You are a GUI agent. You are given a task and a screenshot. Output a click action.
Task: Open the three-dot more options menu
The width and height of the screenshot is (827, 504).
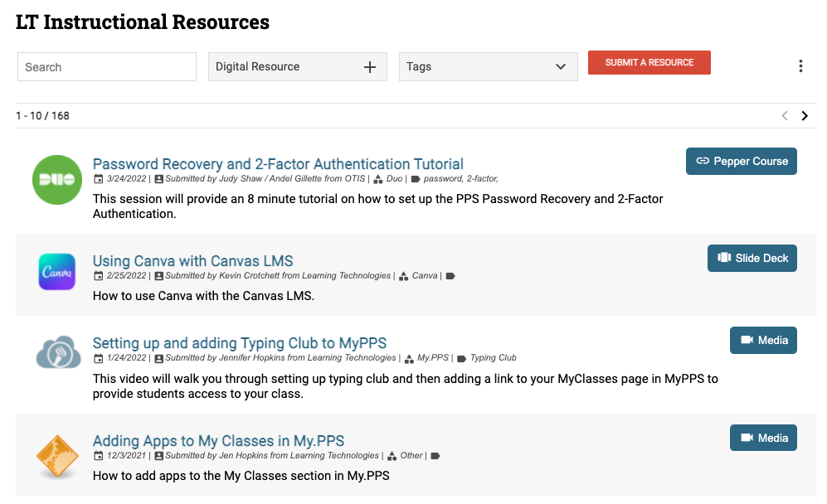(800, 66)
